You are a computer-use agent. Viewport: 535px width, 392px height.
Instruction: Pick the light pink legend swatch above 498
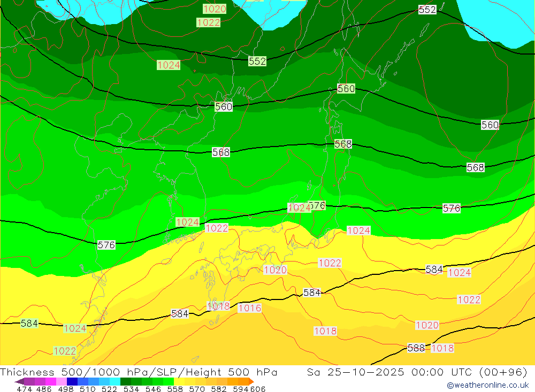(62, 381)
